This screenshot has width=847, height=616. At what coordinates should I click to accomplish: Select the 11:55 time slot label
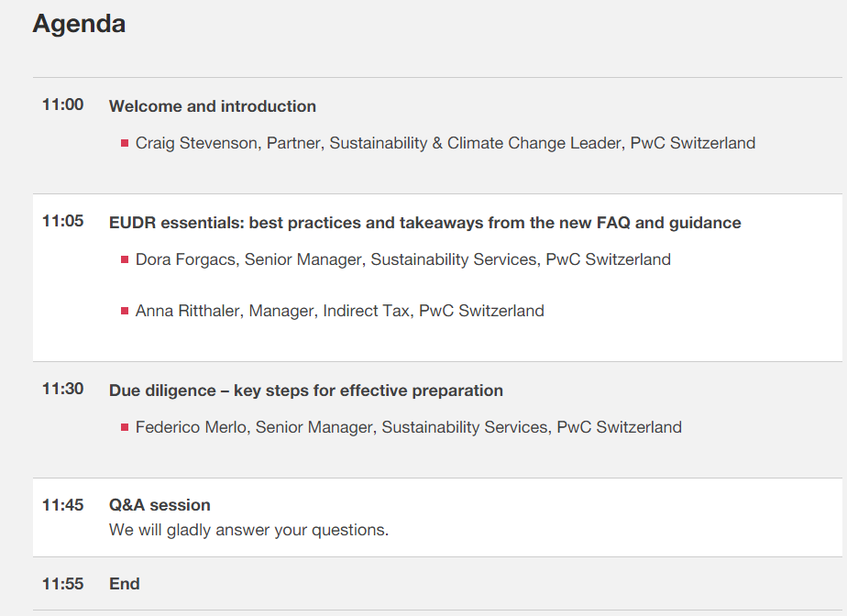click(x=62, y=584)
